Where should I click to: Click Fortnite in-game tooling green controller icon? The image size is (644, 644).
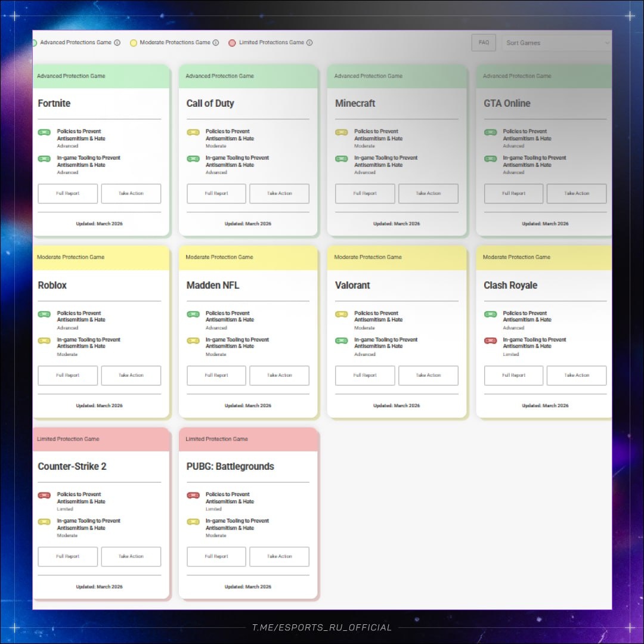(44, 159)
